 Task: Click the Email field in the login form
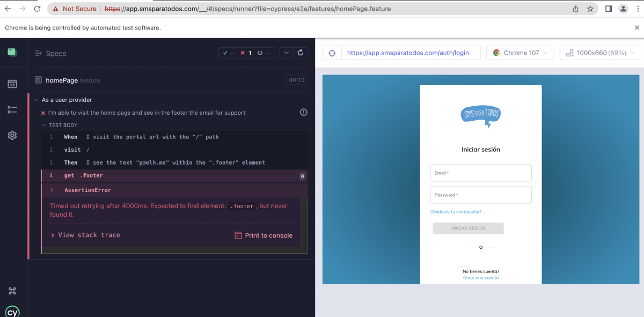coord(480,173)
